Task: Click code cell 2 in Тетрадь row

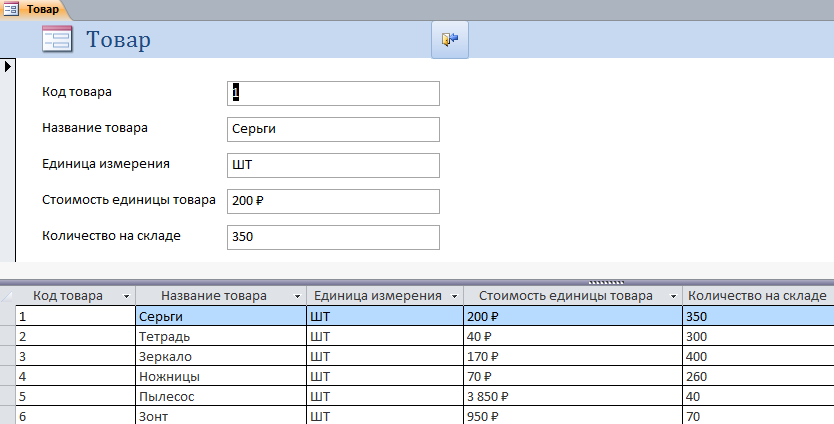Action: [x=76, y=336]
